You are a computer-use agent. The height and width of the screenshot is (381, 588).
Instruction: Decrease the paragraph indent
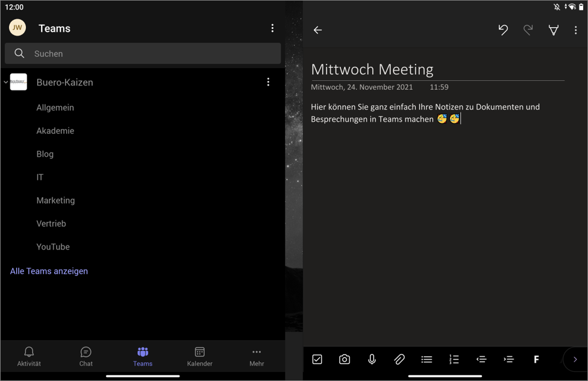pyautogui.click(x=481, y=359)
